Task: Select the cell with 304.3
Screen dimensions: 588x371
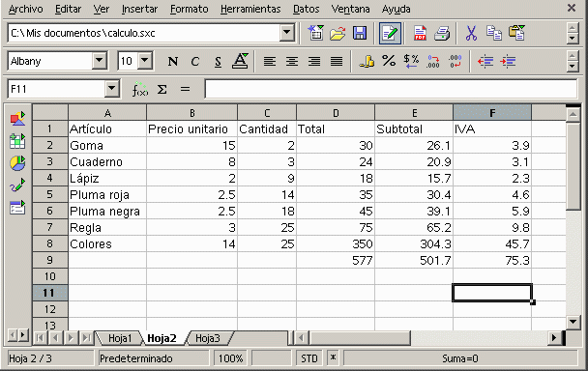Action: pyautogui.click(x=414, y=244)
